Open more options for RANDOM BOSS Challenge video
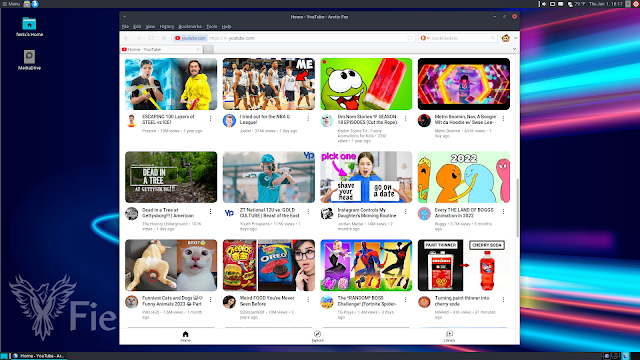Image resolution: width=640 pixels, height=360 pixels. point(405,300)
